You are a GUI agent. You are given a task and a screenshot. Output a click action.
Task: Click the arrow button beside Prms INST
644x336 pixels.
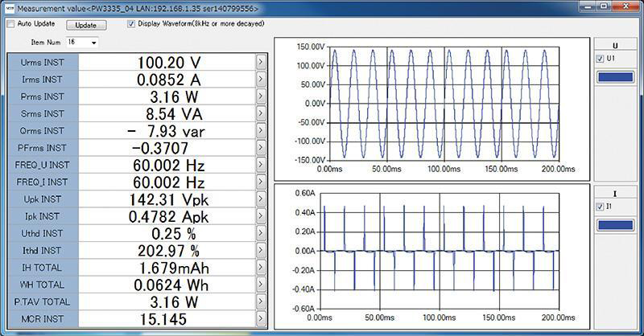(261, 96)
